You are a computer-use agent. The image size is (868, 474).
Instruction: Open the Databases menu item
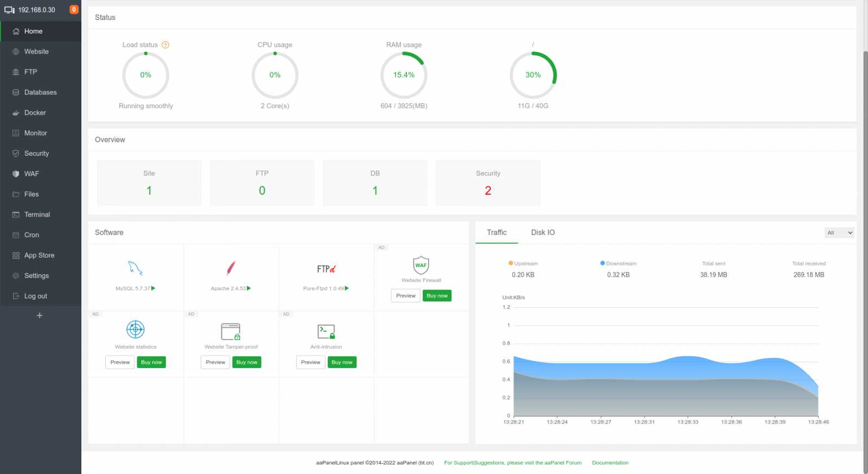click(x=41, y=92)
